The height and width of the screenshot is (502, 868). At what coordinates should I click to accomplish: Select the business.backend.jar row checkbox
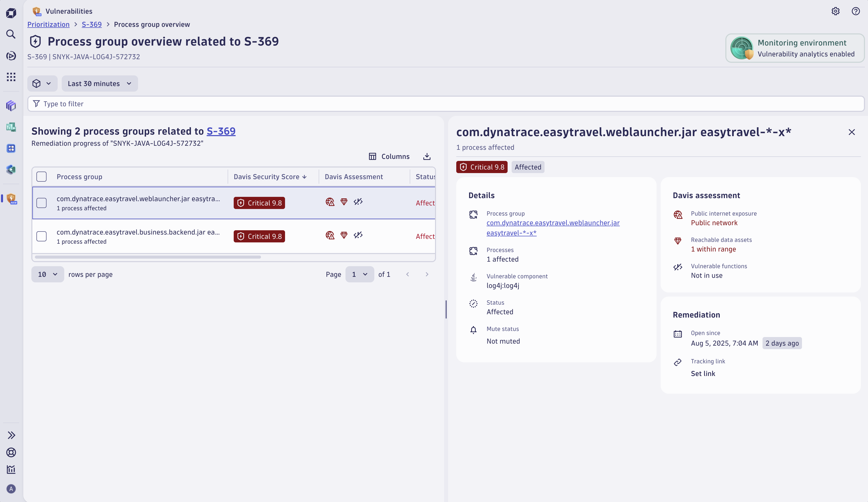(41, 236)
